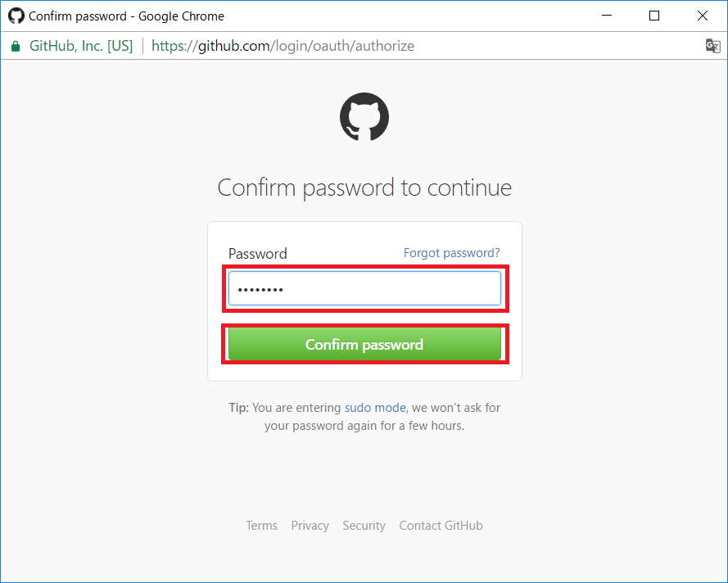The height and width of the screenshot is (583, 728).
Task: Click the GitHub favicon in the title bar
Action: pyautogui.click(x=16, y=16)
